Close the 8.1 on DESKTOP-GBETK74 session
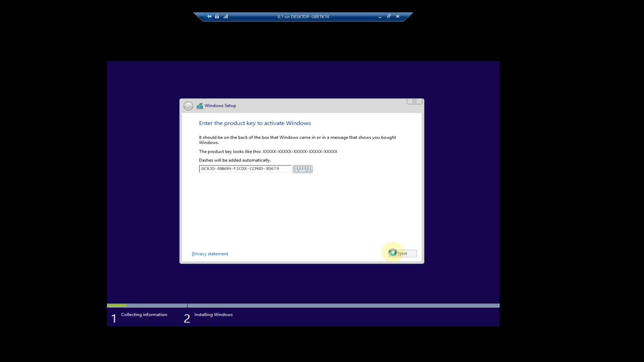The height and width of the screenshot is (362, 644). [x=398, y=16]
